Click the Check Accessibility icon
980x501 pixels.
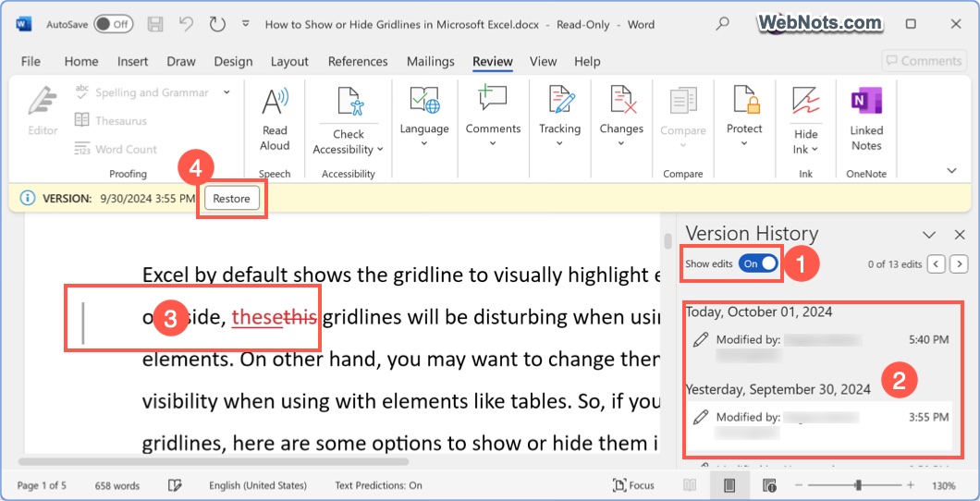(349, 101)
